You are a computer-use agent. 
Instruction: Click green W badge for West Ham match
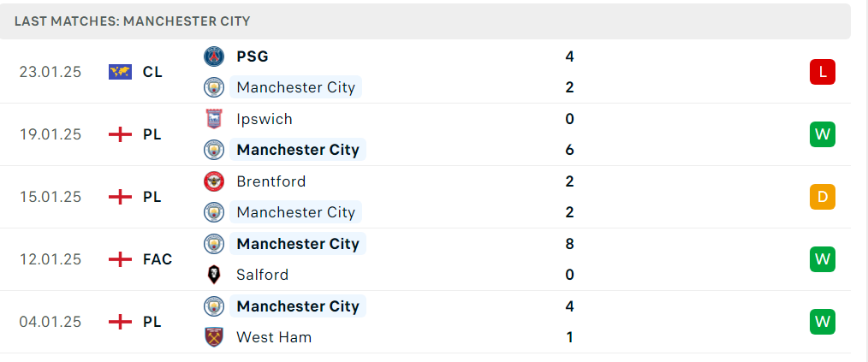coord(822,322)
